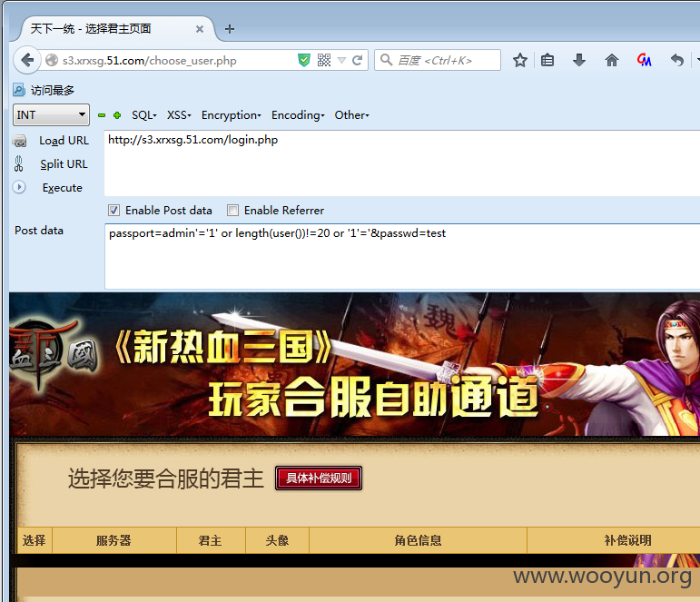Open the Other menu
Screen dimensions: 700x602
[351, 115]
